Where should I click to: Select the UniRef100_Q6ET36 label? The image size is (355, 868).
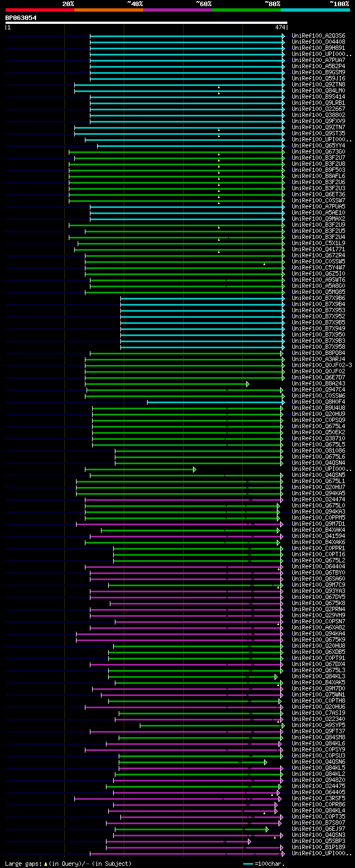tap(319, 194)
